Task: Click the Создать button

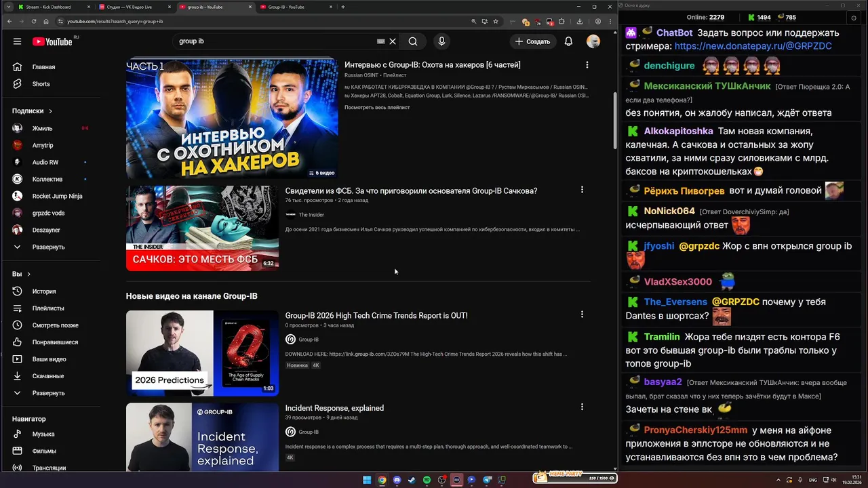Action: [532, 41]
